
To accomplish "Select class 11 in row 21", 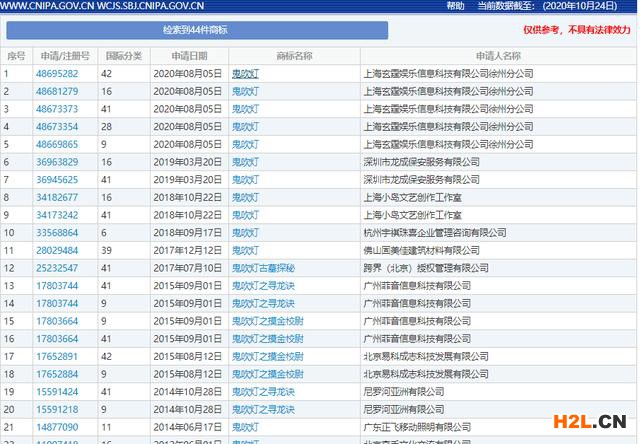I will 107,427.
